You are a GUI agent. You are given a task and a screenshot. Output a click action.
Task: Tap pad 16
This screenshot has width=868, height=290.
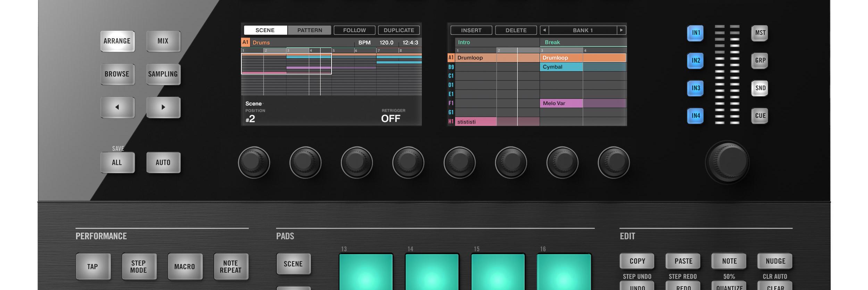[x=564, y=272]
